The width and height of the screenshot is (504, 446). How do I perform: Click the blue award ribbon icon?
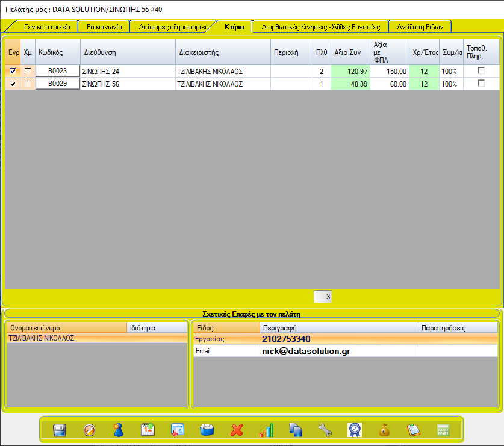coord(355,430)
